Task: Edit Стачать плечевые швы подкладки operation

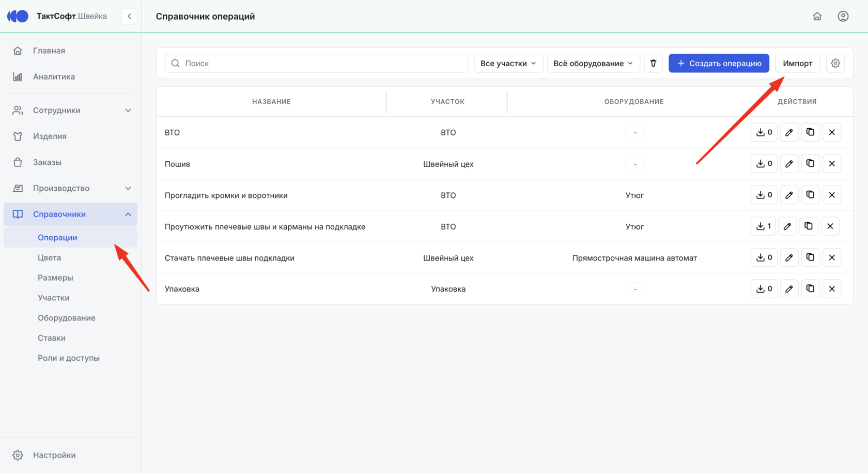Action: click(x=789, y=257)
